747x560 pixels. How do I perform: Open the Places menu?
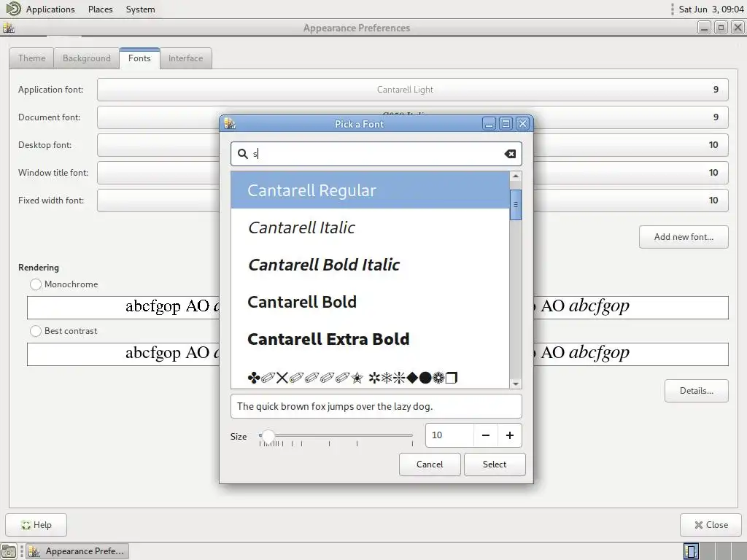pyautogui.click(x=101, y=9)
